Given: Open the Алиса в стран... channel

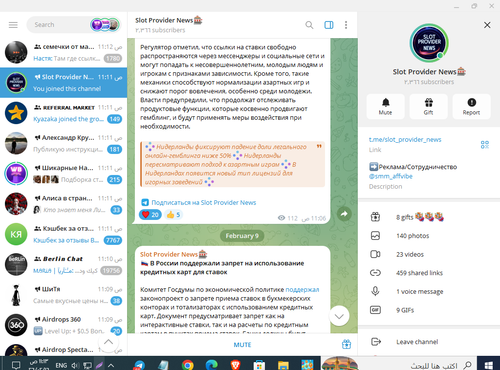Looking at the screenshot, I should point(63,204).
